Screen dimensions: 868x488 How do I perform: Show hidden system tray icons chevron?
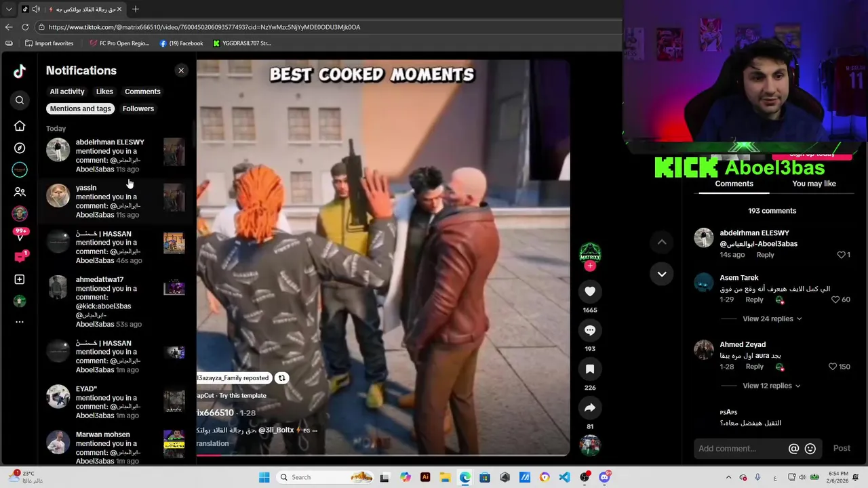[x=728, y=477]
